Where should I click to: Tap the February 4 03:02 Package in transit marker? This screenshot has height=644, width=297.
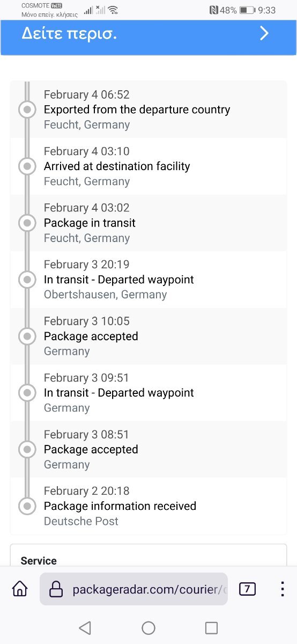coord(27,223)
